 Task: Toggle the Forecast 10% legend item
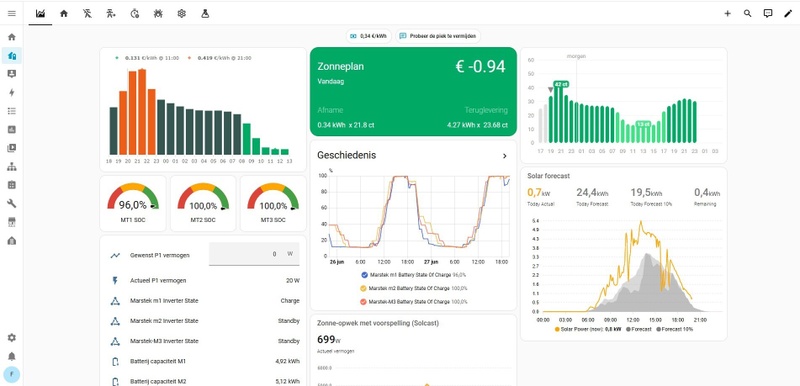point(674,329)
